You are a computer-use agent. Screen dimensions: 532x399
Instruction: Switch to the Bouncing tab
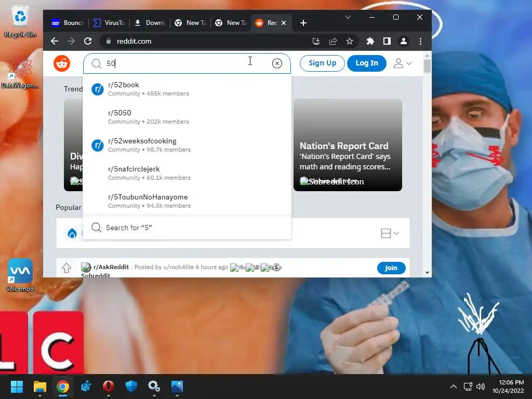coord(68,23)
